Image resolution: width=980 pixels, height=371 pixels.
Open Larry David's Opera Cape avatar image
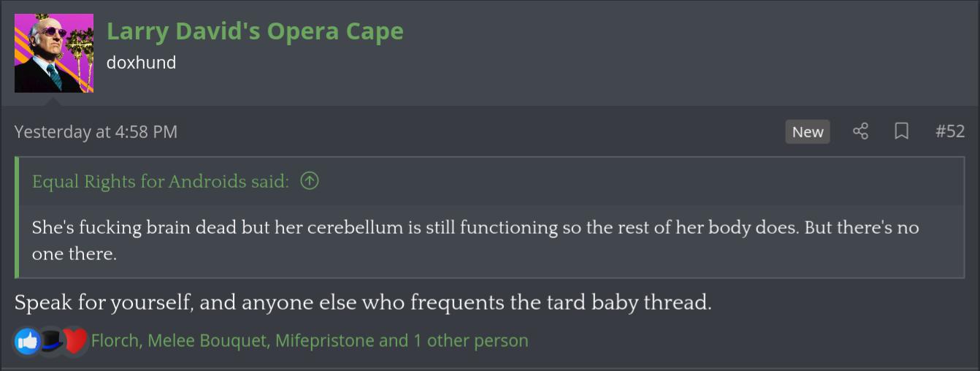(x=54, y=53)
